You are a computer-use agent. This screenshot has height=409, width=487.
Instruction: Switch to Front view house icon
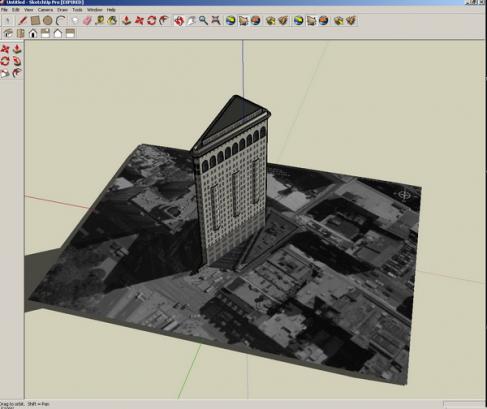(33, 33)
